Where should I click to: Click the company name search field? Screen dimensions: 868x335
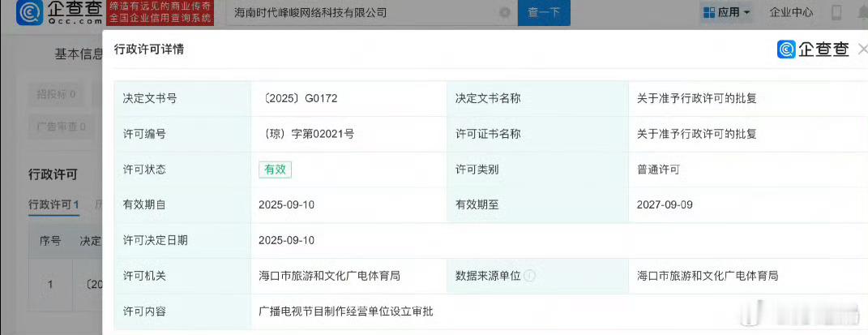(x=371, y=13)
